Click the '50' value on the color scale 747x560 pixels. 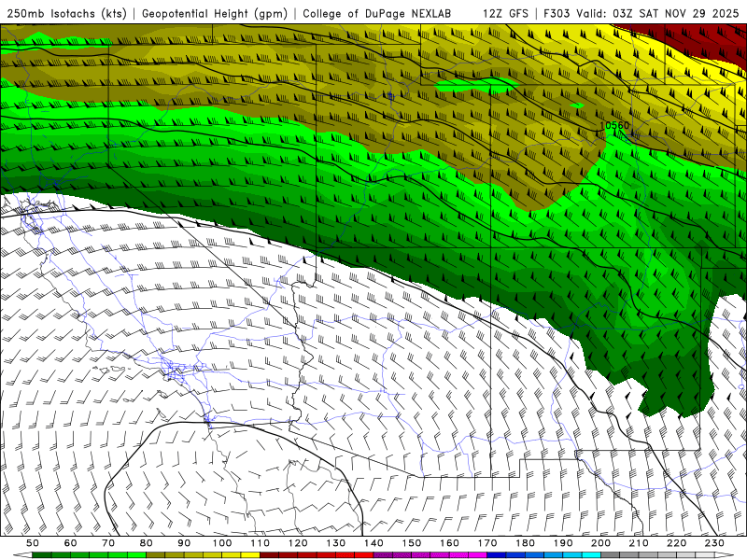pos(33,543)
